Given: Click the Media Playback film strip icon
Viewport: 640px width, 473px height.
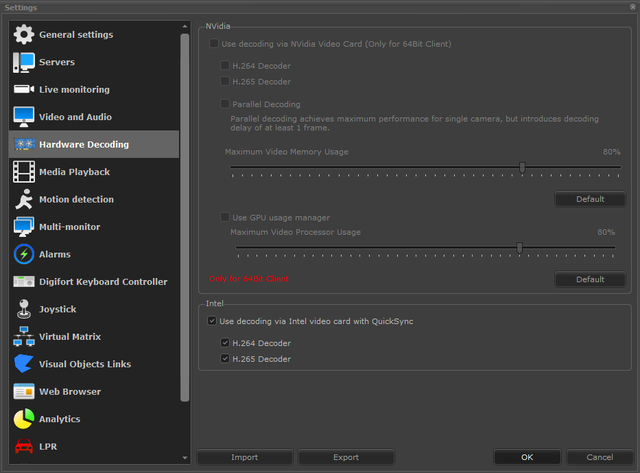Looking at the screenshot, I should 24,172.
